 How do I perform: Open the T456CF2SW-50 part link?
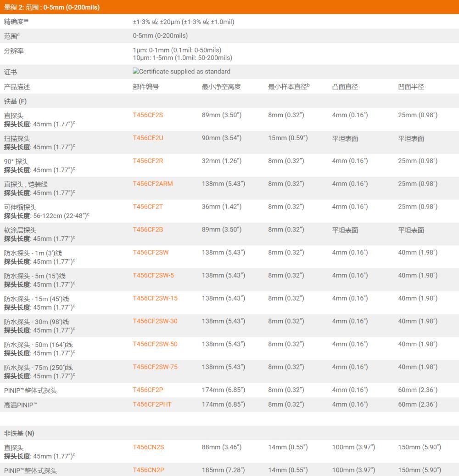155,344
